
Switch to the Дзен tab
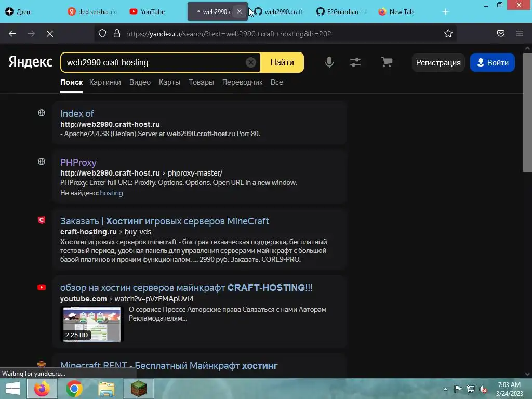pyautogui.click(x=31, y=12)
